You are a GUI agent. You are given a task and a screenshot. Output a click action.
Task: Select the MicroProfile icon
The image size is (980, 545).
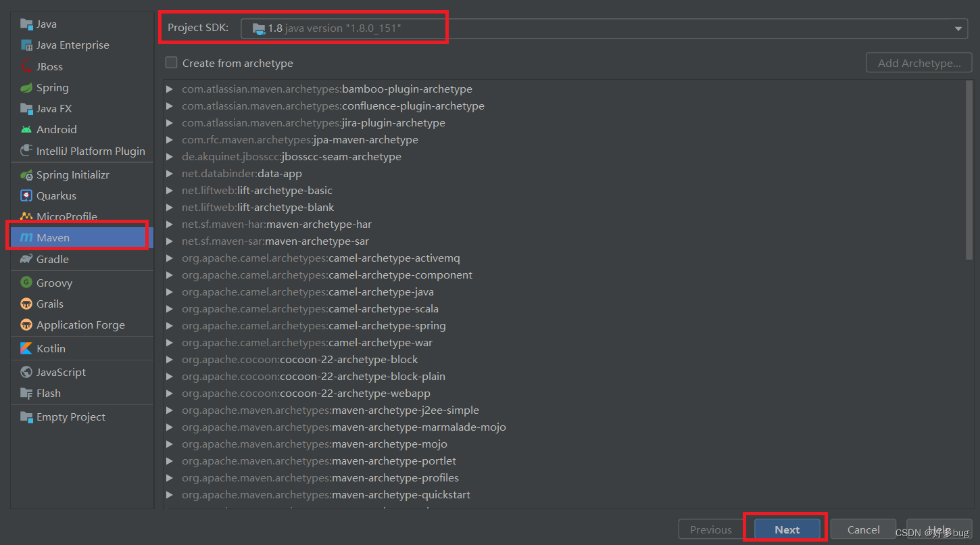coord(26,216)
